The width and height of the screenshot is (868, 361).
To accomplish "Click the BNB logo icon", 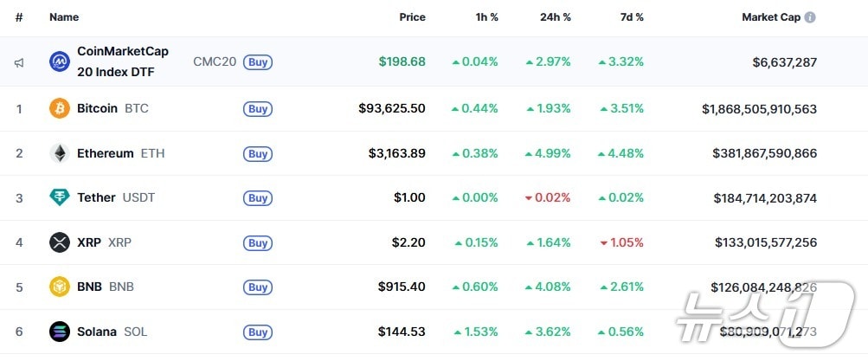I will pos(60,287).
